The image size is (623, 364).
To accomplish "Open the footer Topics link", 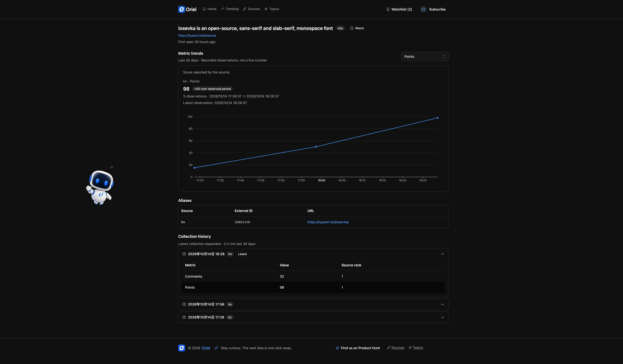I will (416, 348).
